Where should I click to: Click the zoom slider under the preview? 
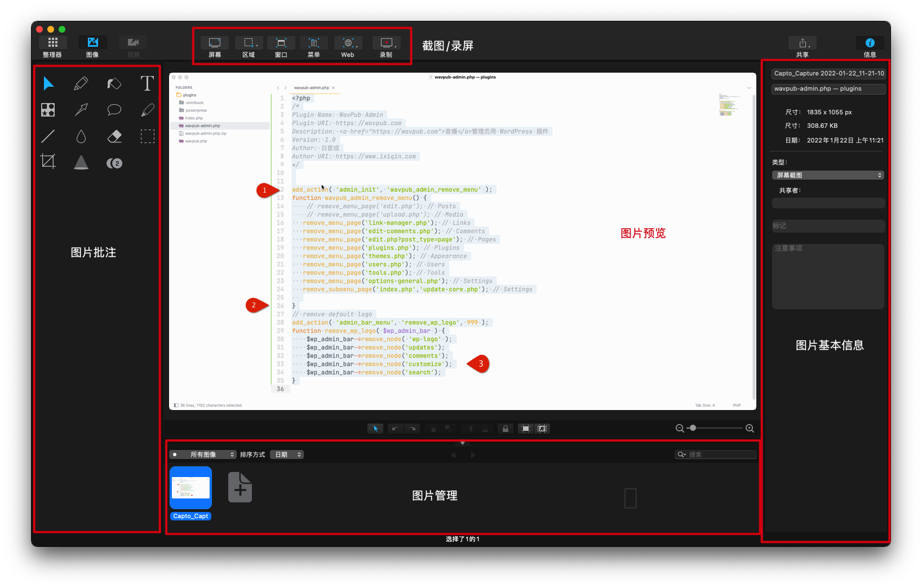715,429
